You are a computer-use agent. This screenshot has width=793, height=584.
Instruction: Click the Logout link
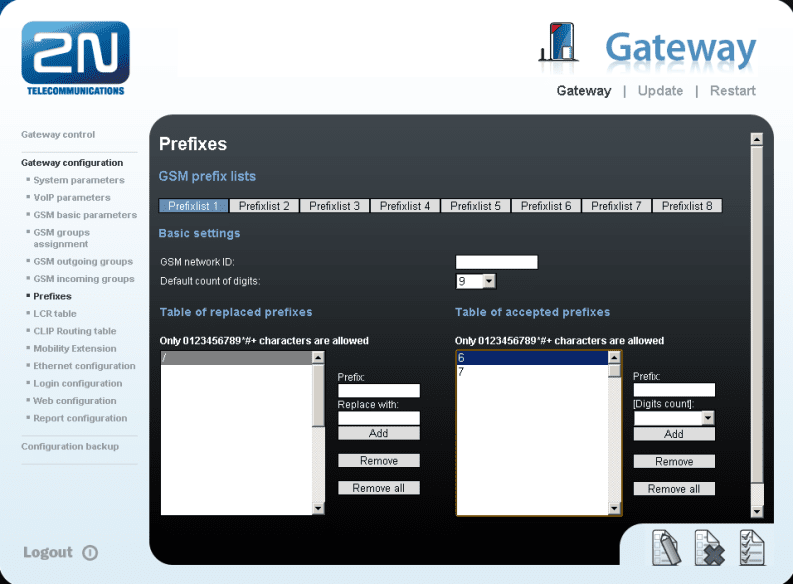(48, 552)
